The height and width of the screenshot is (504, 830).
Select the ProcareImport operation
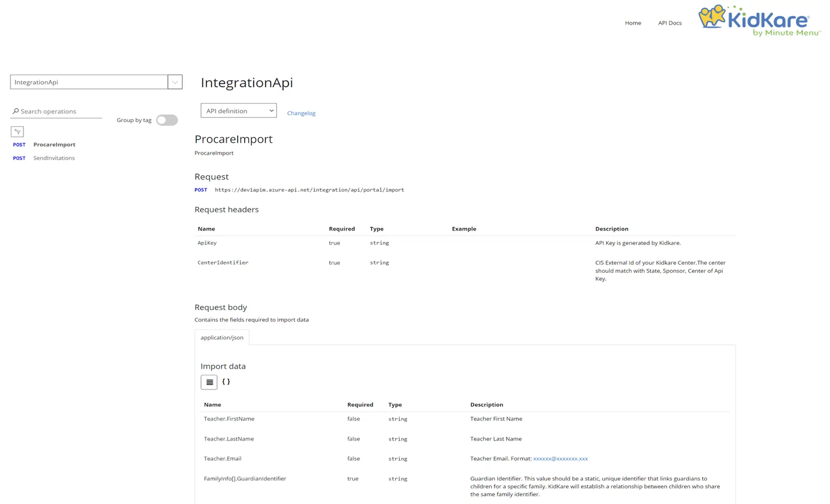point(54,145)
